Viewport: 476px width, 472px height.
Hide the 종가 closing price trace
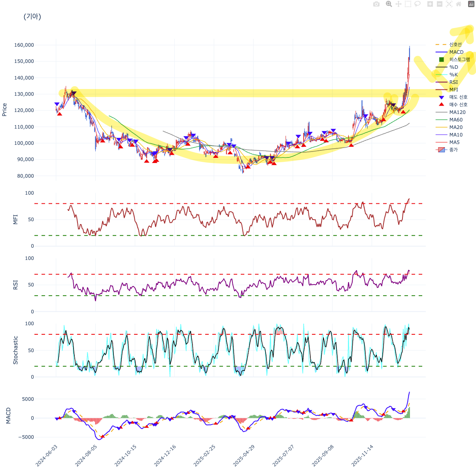(453, 150)
